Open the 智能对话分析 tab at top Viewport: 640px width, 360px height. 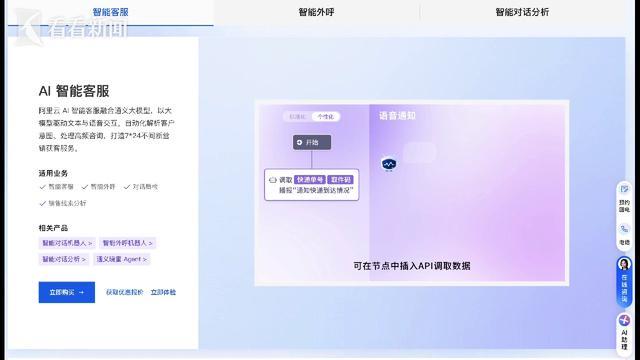click(x=522, y=12)
